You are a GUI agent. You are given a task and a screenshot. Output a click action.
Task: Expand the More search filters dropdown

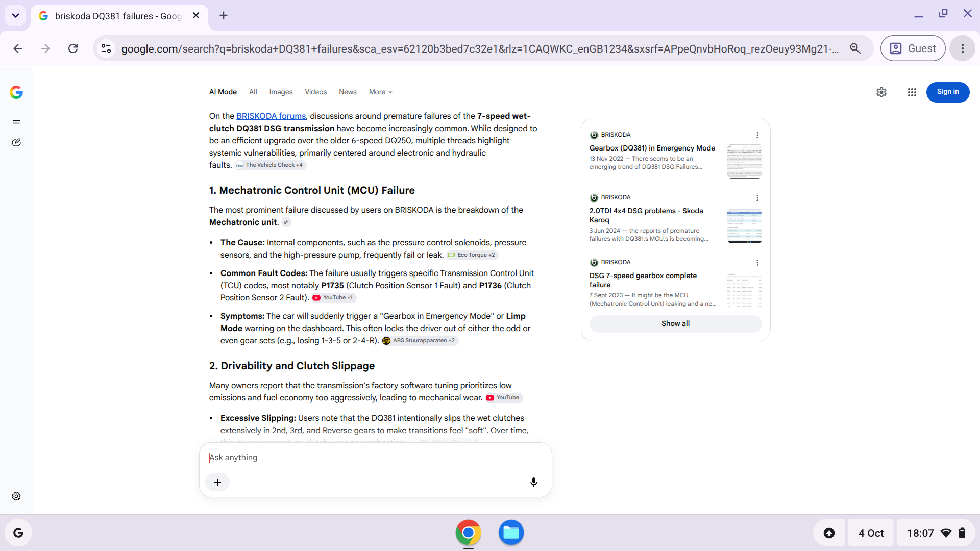tap(380, 92)
